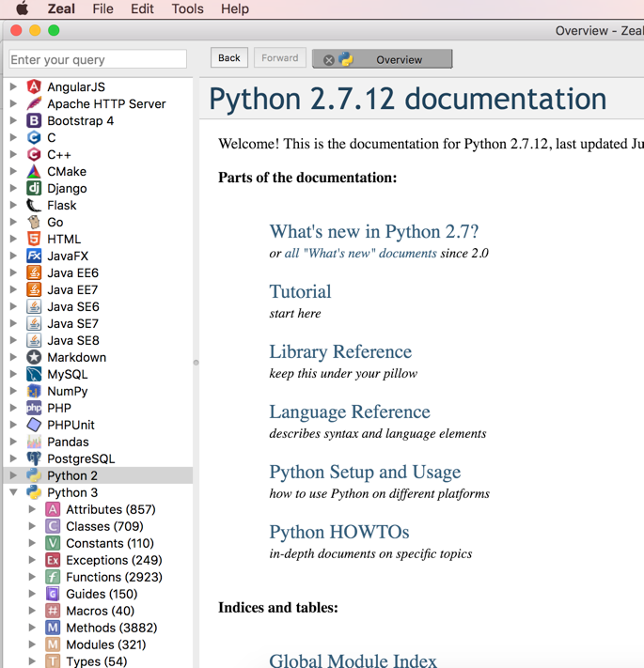Click the C++ docset icon

point(34,154)
